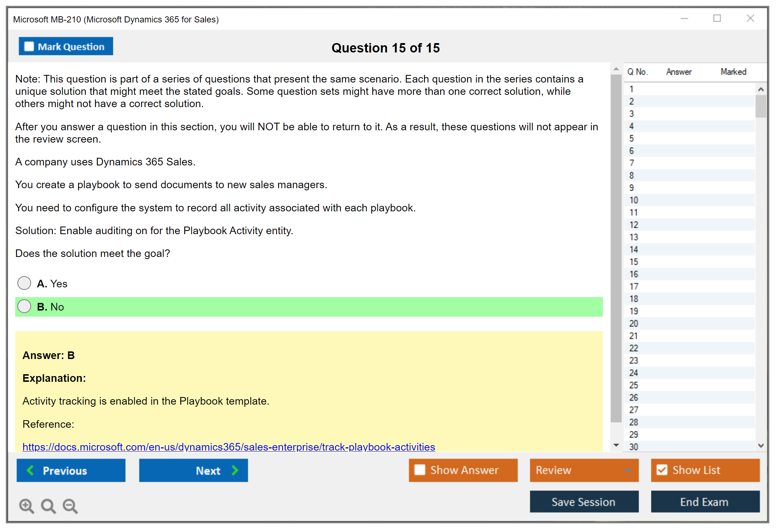Click the zoom in magnifier icon

26,506
